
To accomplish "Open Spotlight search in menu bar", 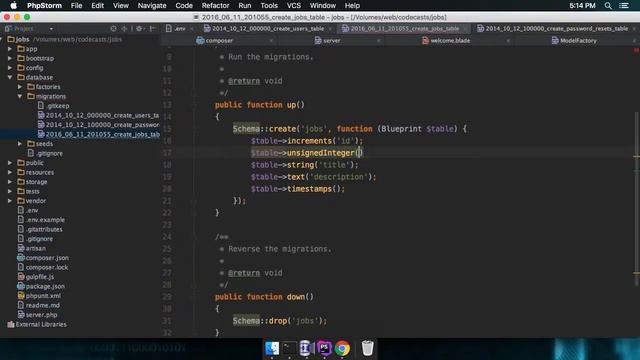I will (608, 5).
